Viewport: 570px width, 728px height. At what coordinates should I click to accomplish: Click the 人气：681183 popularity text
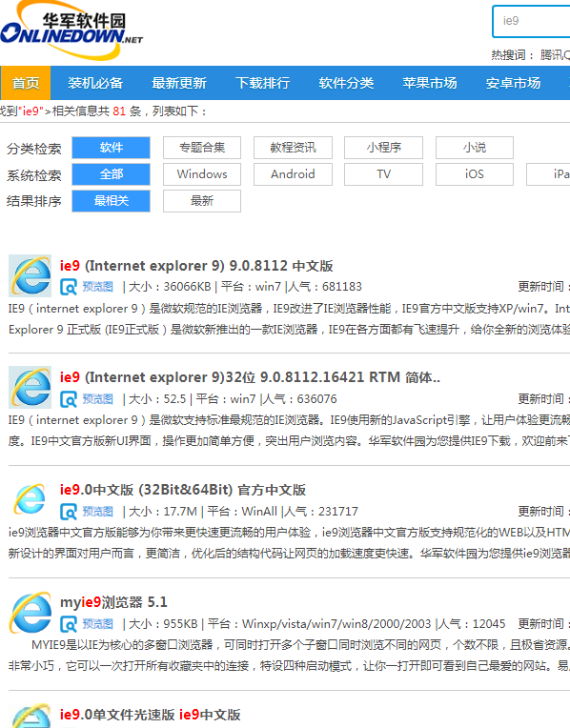click(x=325, y=287)
